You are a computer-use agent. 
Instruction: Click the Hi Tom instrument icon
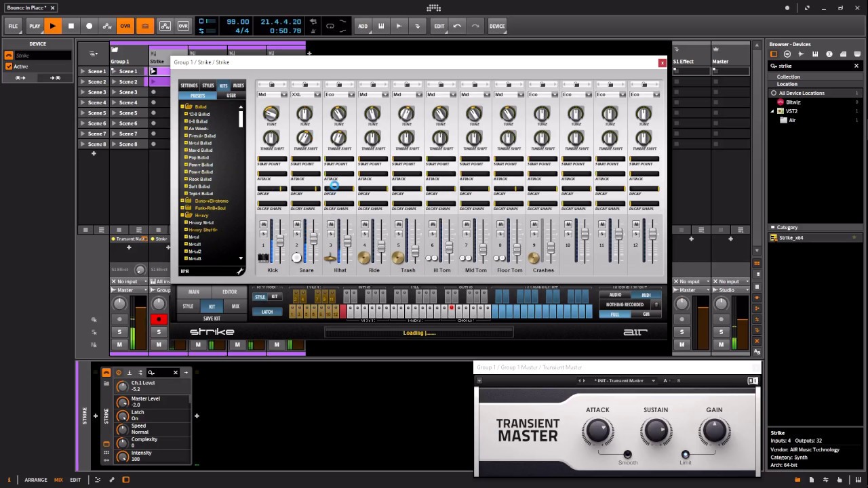click(x=432, y=258)
